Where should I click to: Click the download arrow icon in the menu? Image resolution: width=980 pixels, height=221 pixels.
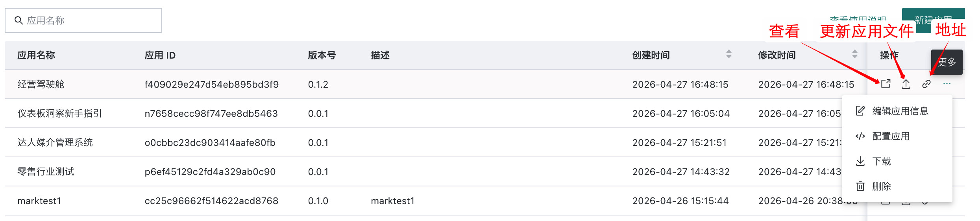coord(860,161)
